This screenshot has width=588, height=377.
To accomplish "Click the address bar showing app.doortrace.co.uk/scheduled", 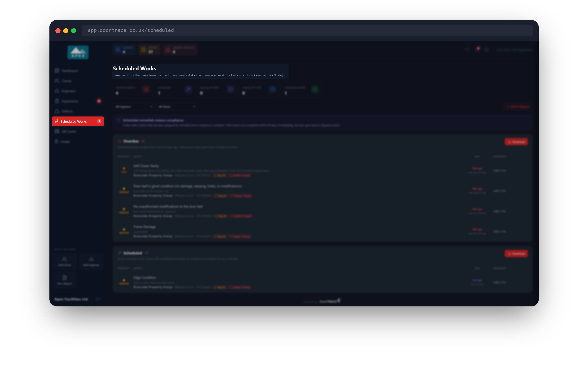I will [307, 30].
